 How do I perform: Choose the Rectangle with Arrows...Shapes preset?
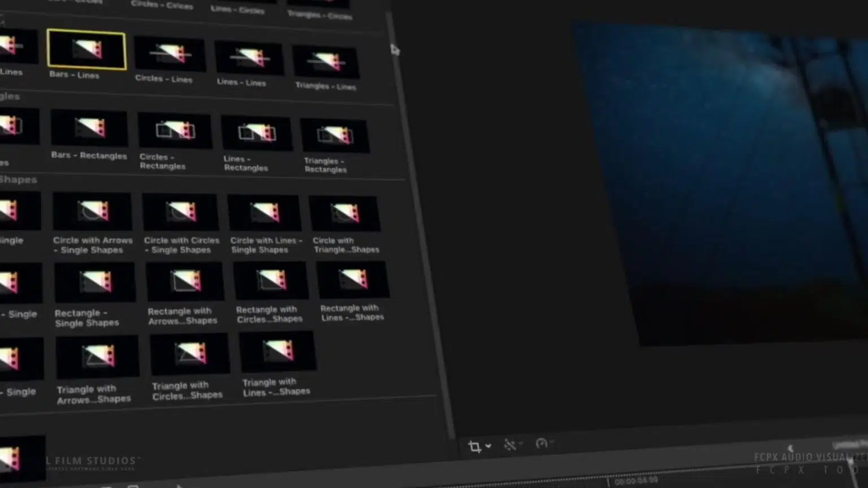pos(185,281)
